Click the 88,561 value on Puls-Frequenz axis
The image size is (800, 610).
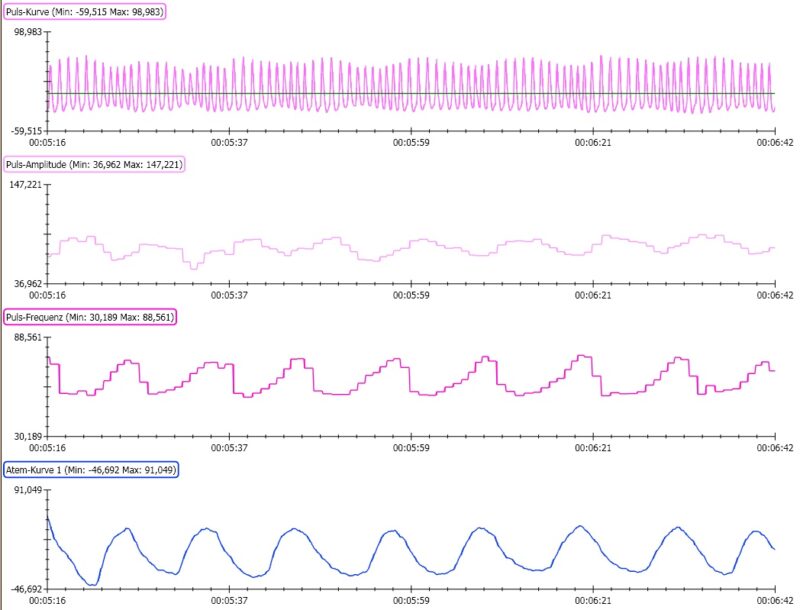27,337
